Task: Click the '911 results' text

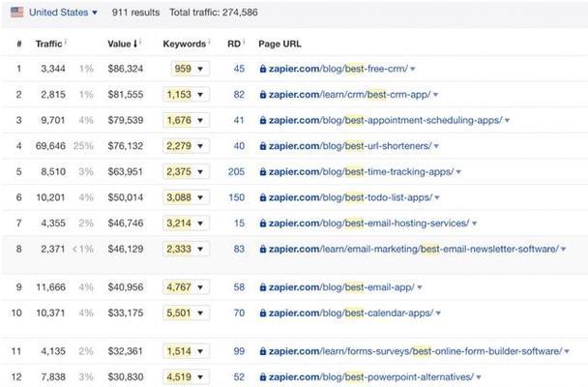Action: click(135, 13)
